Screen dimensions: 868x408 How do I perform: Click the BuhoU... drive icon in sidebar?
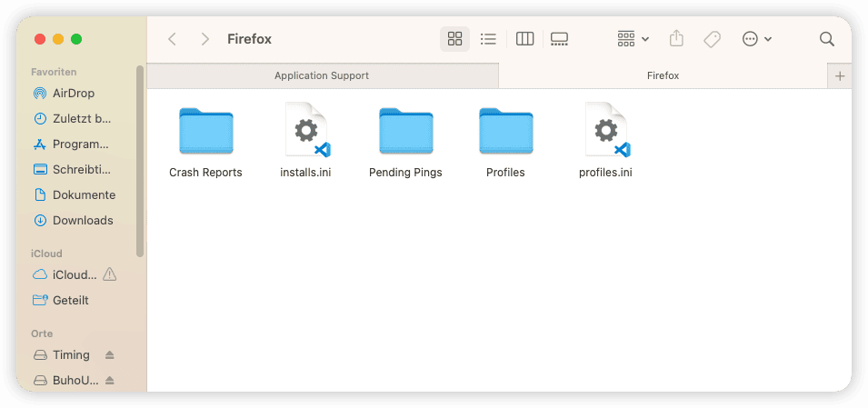pyautogui.click(x=40, y=381)
